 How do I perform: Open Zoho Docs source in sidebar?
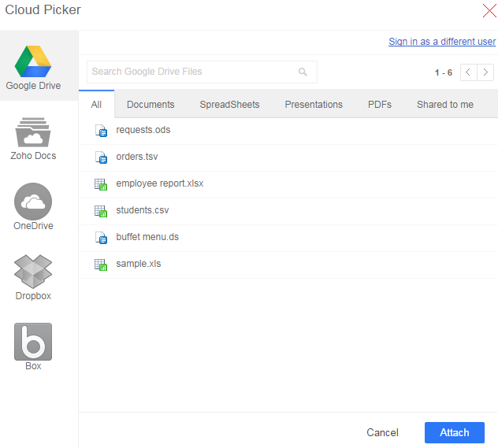[33, 138]
